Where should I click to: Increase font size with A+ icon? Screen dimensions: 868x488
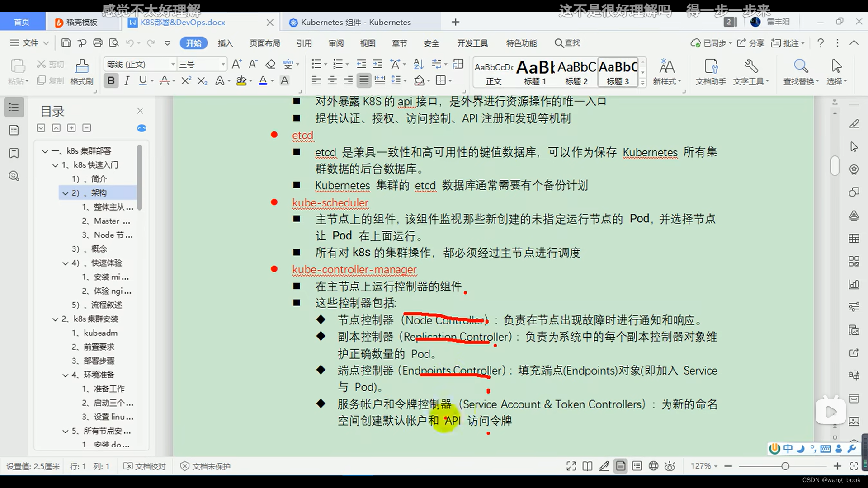pos(236,64)
